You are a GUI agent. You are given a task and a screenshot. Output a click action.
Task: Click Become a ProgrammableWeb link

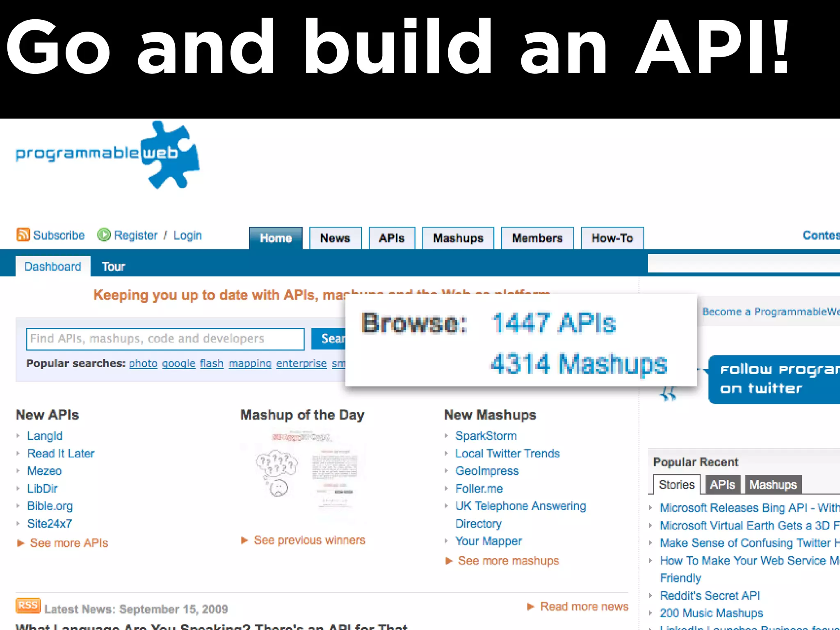click(x=771, y=312)
